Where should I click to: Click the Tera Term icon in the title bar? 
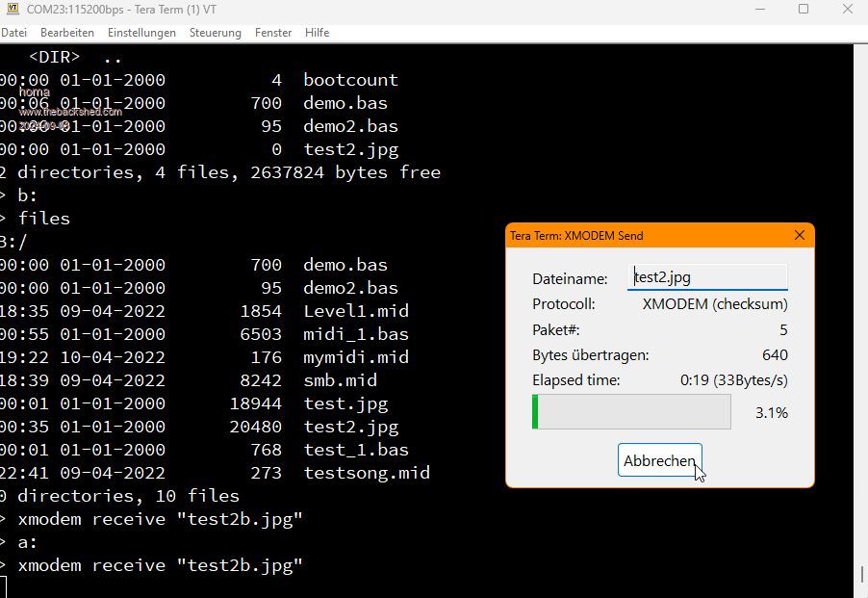13,9
